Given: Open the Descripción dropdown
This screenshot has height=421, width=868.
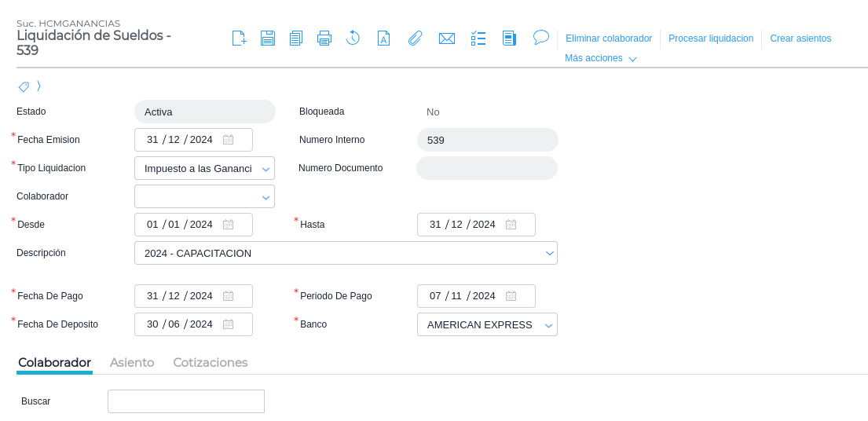Looking at the screenshot, I should click(x=548, y=253).
